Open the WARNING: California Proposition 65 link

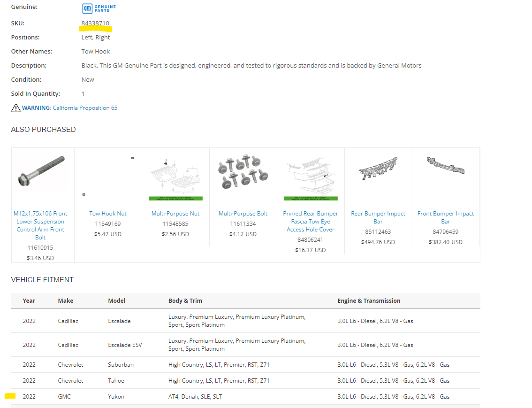click(x=69, y=108)
